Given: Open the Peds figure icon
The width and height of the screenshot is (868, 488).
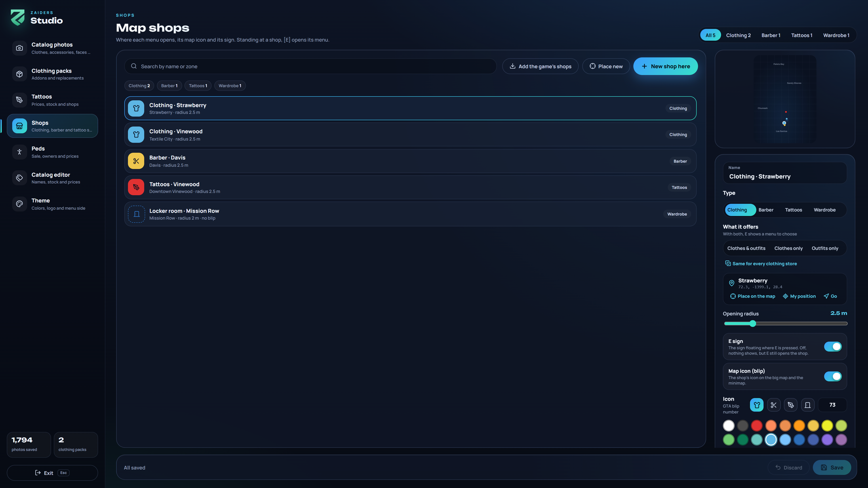Looking at the screenshot, I should pos(19,152).
